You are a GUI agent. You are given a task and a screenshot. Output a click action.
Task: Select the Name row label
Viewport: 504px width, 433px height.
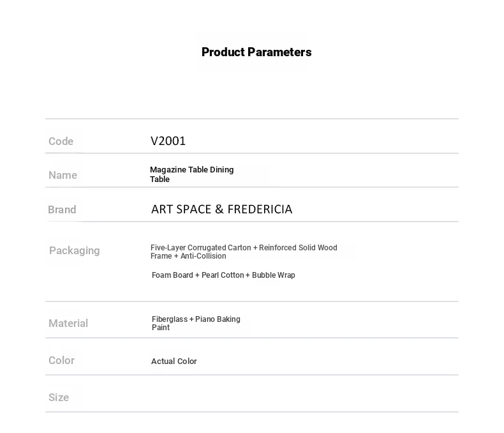click(63, 175)
